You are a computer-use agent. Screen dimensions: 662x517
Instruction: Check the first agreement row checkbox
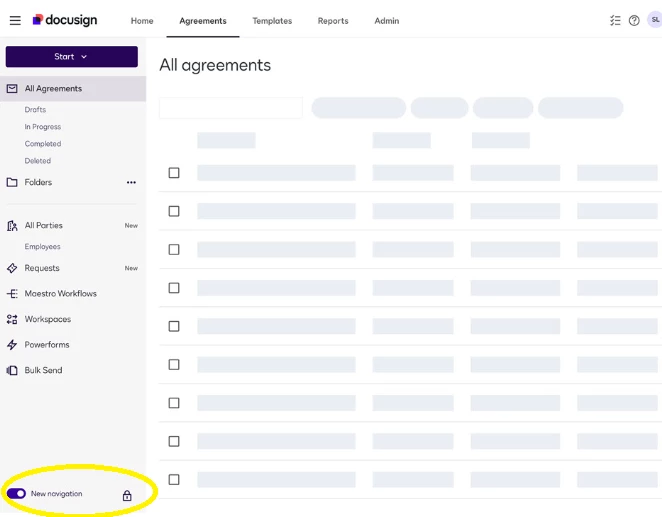click(174, 173)
